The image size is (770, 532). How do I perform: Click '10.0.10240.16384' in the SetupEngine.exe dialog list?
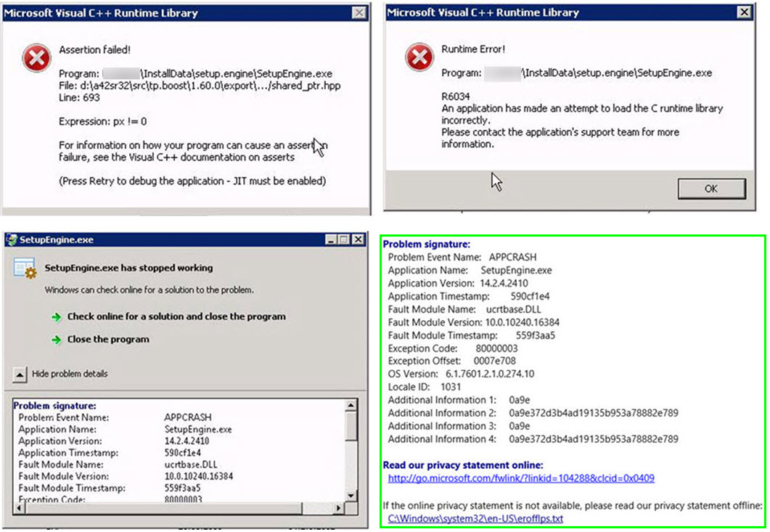coord(199,476)
